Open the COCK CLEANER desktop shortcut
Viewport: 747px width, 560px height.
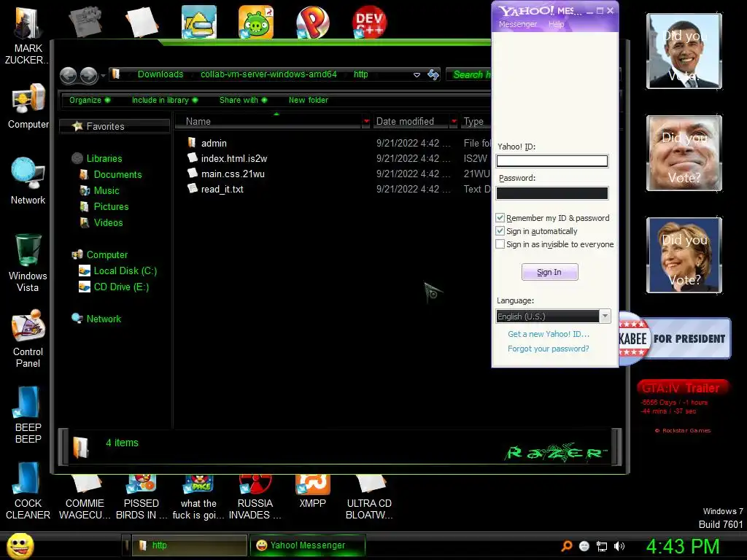pos(28,491)
